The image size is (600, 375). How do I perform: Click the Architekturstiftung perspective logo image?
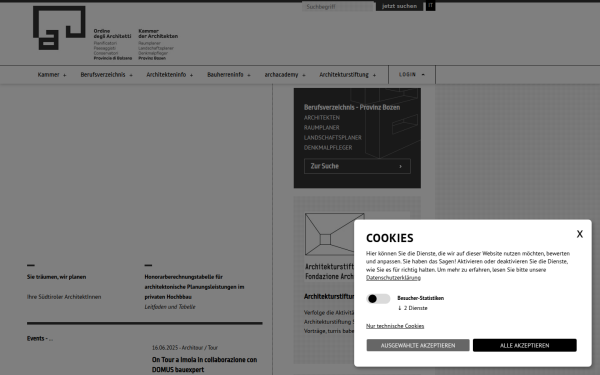[329, 234]
